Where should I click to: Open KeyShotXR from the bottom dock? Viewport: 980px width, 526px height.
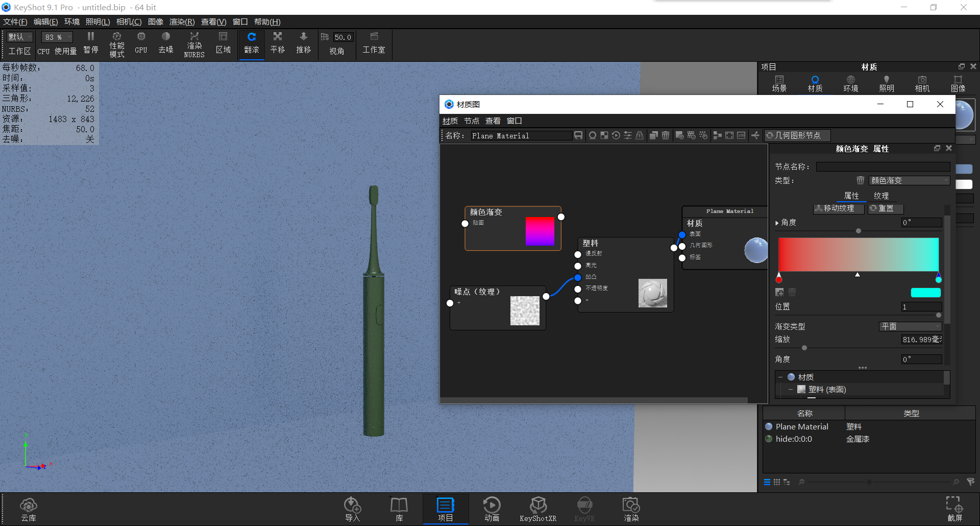click(538, 508)
